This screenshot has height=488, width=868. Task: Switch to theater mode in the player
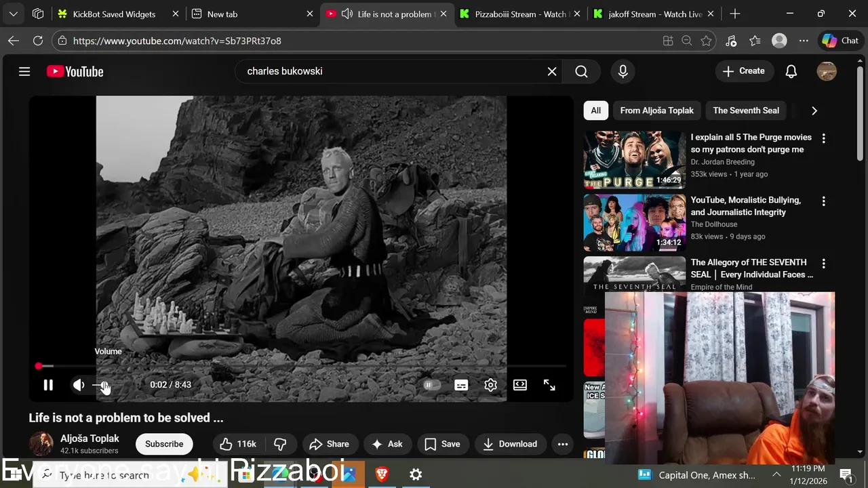tap(520, 385)
